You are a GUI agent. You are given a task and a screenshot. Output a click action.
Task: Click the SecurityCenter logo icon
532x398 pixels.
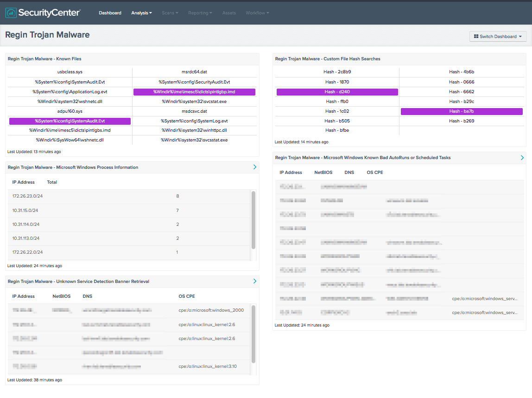click(x=11, y=13)
